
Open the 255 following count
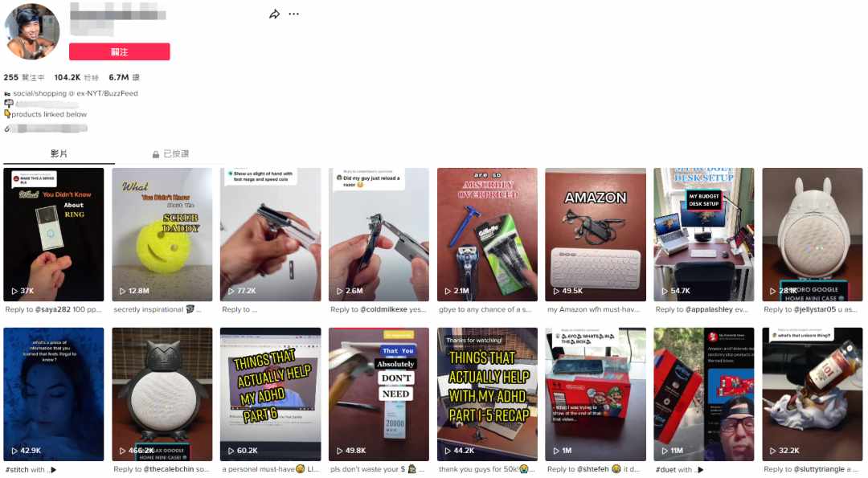(24, 77)
